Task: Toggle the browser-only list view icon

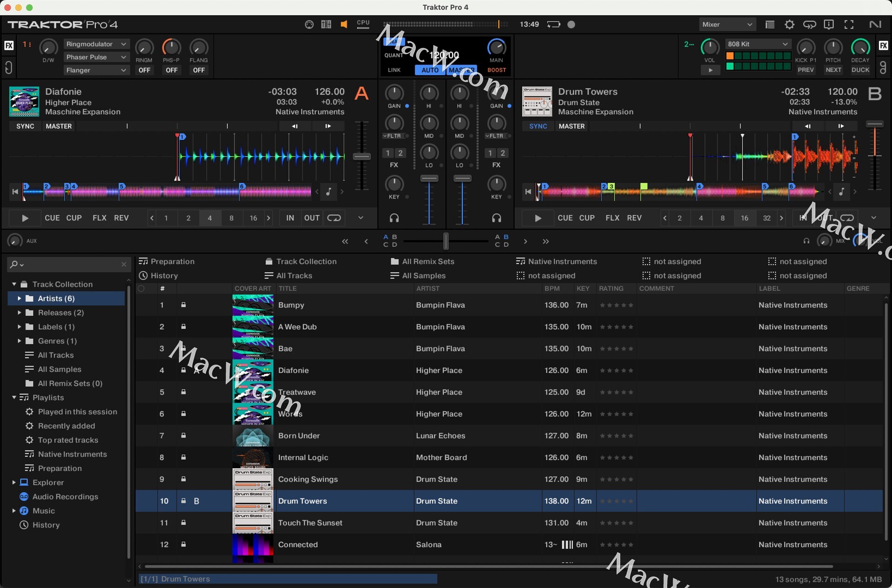Action: pos(770,25)
